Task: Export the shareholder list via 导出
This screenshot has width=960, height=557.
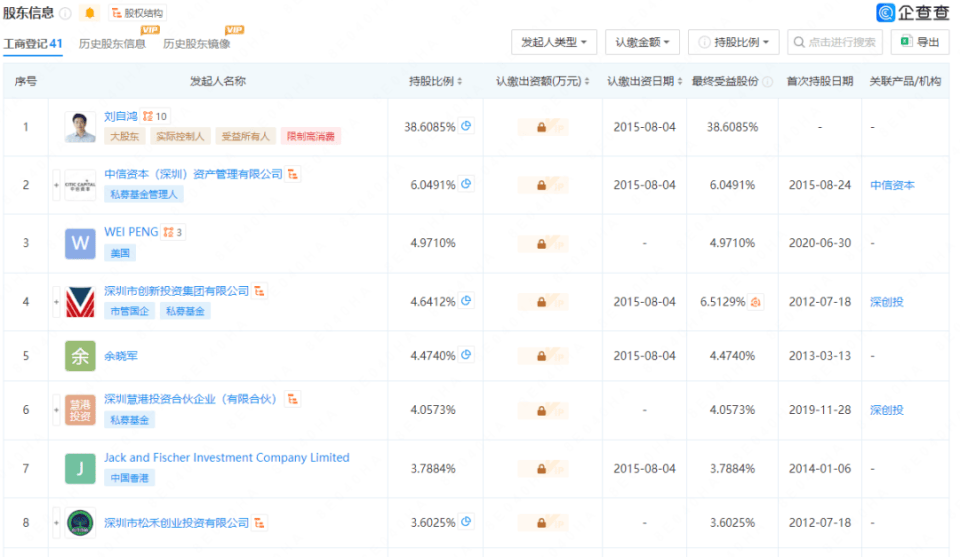Action: [919, 42]
